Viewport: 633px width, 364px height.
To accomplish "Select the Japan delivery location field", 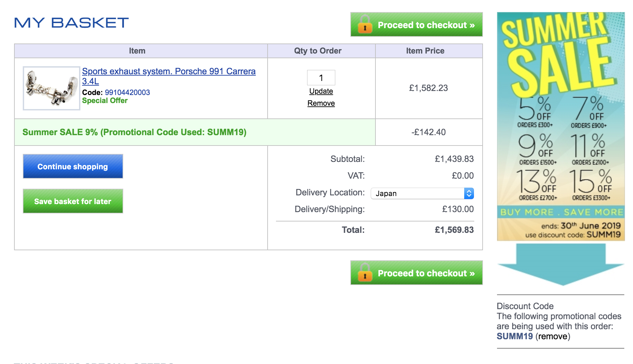I will click(x=422, y=193).
